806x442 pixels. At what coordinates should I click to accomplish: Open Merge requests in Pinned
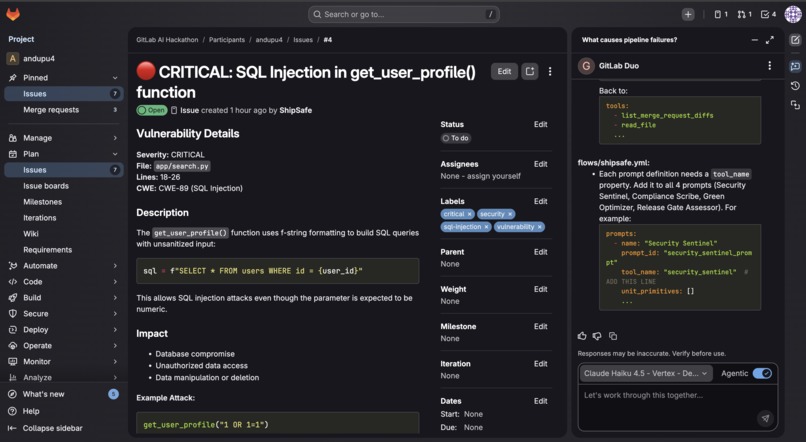tap(64, 109)
